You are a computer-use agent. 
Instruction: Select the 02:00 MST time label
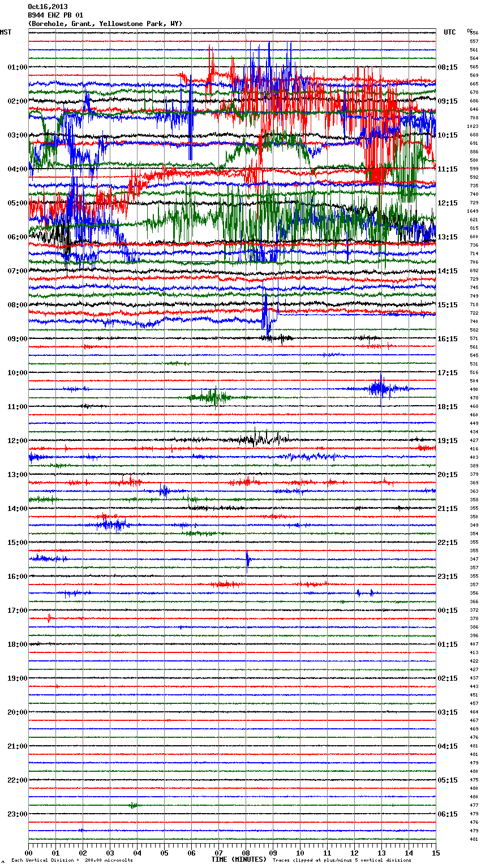pyautogui.click(x=18, y=101)
